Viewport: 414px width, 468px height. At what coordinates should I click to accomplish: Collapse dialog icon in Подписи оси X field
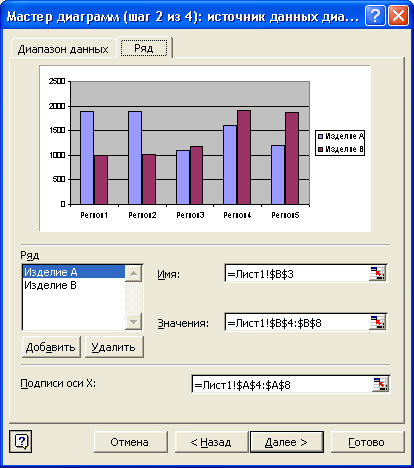click(x=381, y=384)
